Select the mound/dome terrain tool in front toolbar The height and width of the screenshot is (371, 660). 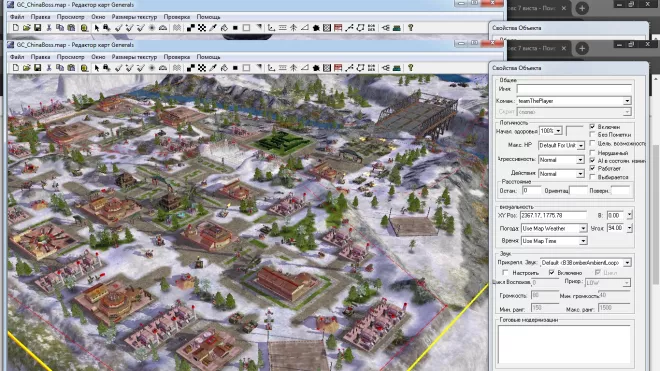coord(163,68)
